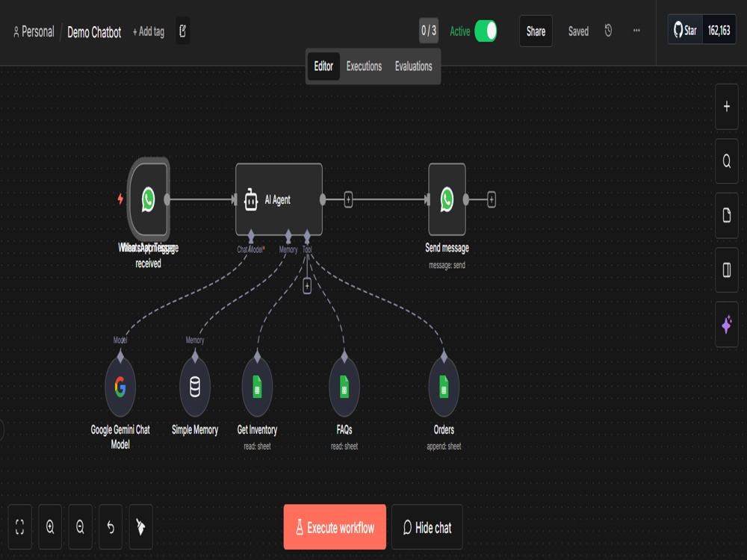Viewport: 747px width, 560px height.
Task: Open the Google Gemini Chat Model node
Action: click(x=120, y=387)
